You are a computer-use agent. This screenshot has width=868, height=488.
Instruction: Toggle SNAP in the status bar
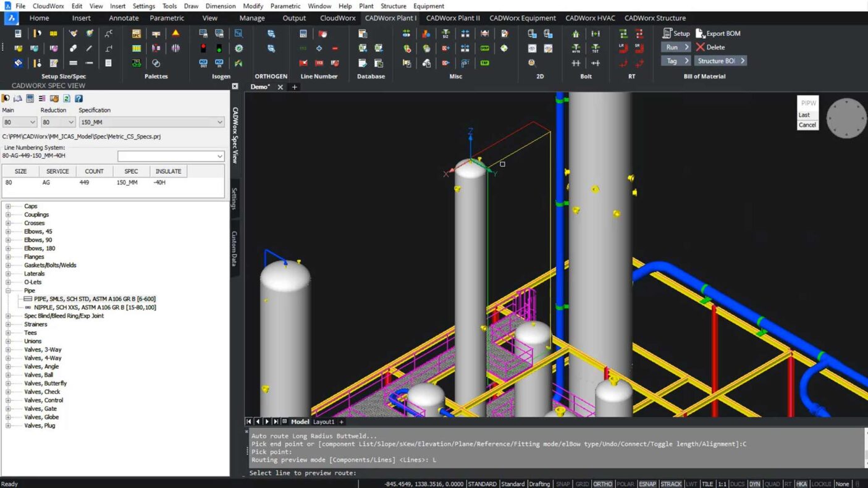(563, 484)
